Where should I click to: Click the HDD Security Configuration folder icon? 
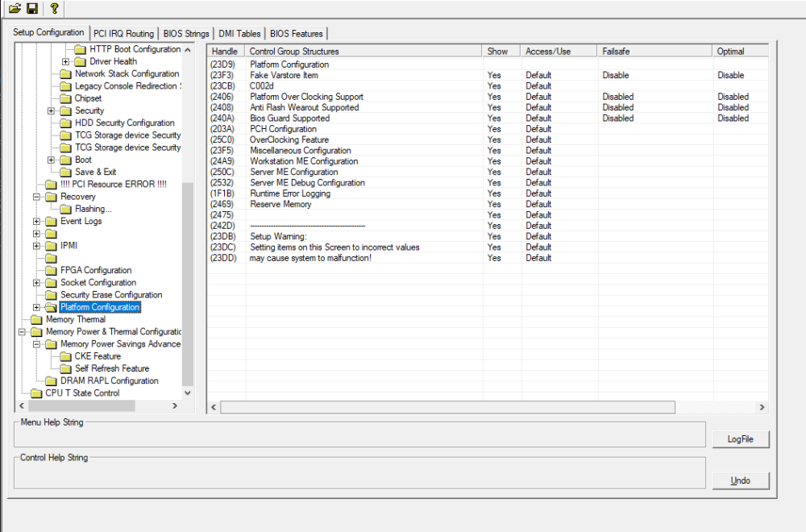[66, 123]
